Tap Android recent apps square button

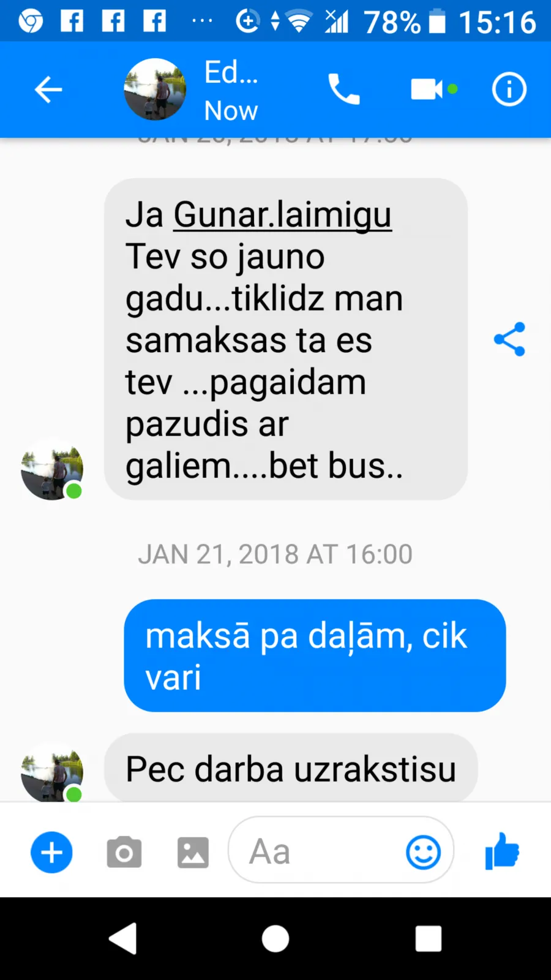point(429,938)
